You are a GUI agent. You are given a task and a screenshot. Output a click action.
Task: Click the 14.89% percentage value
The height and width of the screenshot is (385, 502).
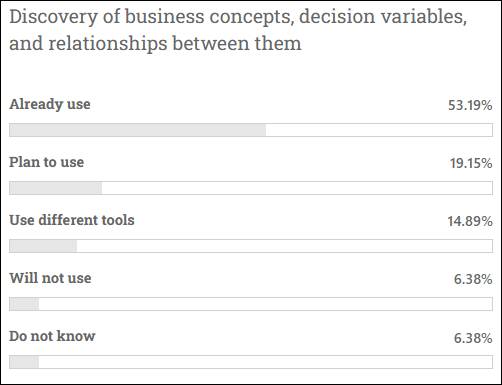point(470,221)
